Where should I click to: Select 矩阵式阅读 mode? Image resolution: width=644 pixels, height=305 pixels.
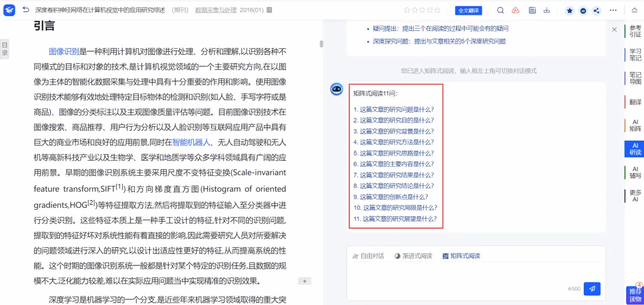[461, 256]
